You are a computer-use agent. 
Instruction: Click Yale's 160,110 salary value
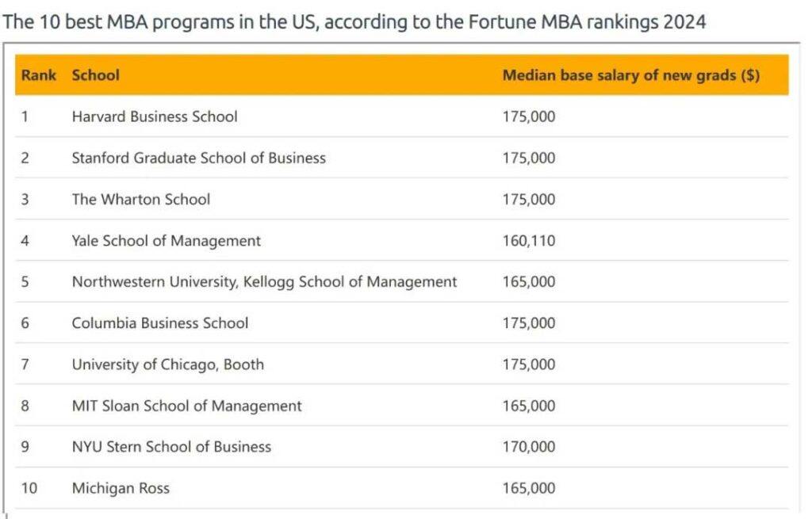pyautogui.click(x=529, y=240)
